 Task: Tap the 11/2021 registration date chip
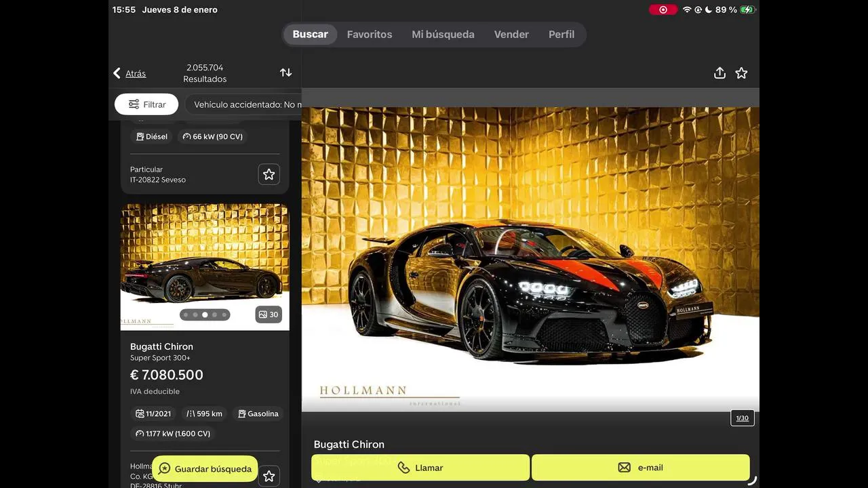[153, 413]
